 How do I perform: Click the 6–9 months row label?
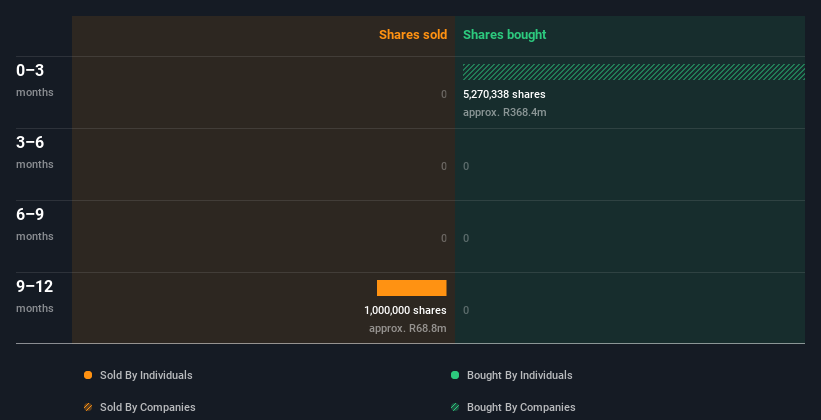[x=35, y=224]
